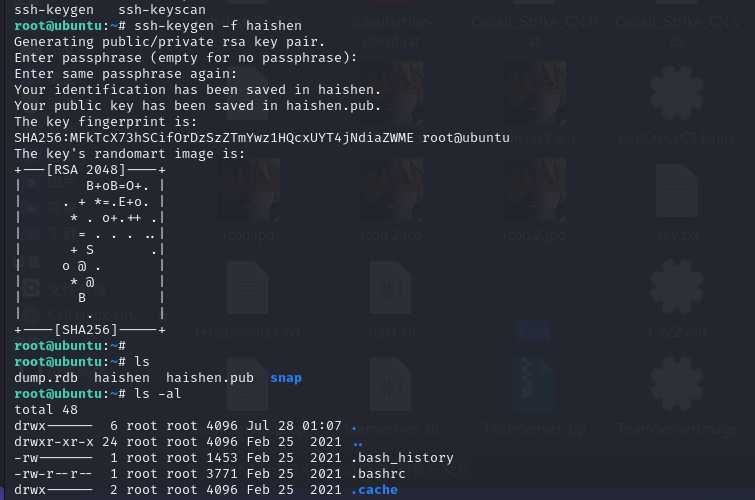Click 'Your public key has been saved' line
The height and width of the screenshot is (500, 755).
tap(197, 105)
